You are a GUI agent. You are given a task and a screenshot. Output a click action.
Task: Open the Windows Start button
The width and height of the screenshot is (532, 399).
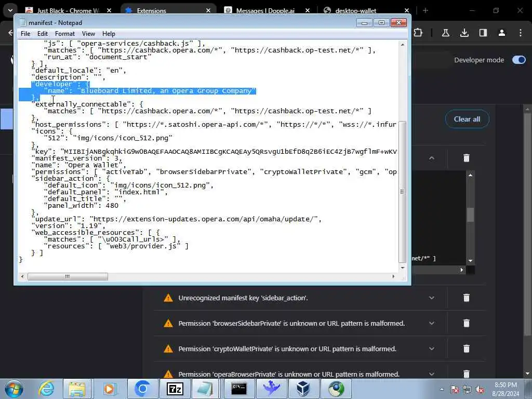[14, 389]
